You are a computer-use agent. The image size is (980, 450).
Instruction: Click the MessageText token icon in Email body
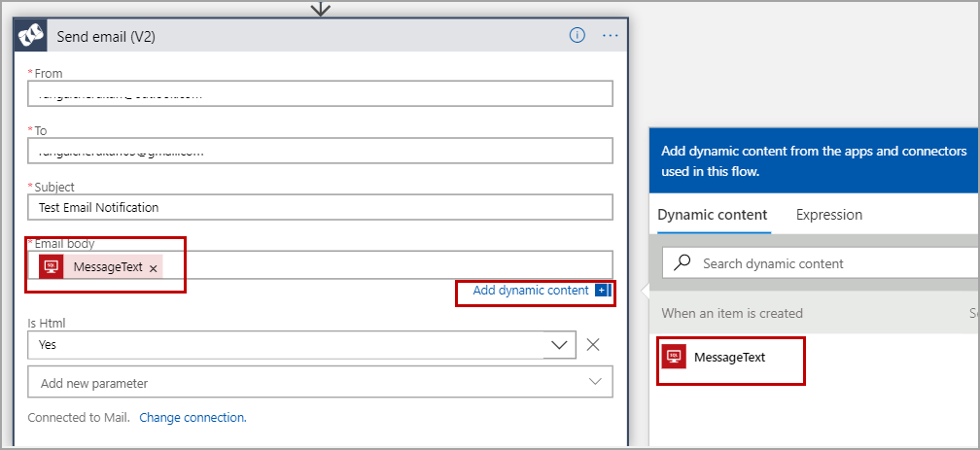point(52,266)
